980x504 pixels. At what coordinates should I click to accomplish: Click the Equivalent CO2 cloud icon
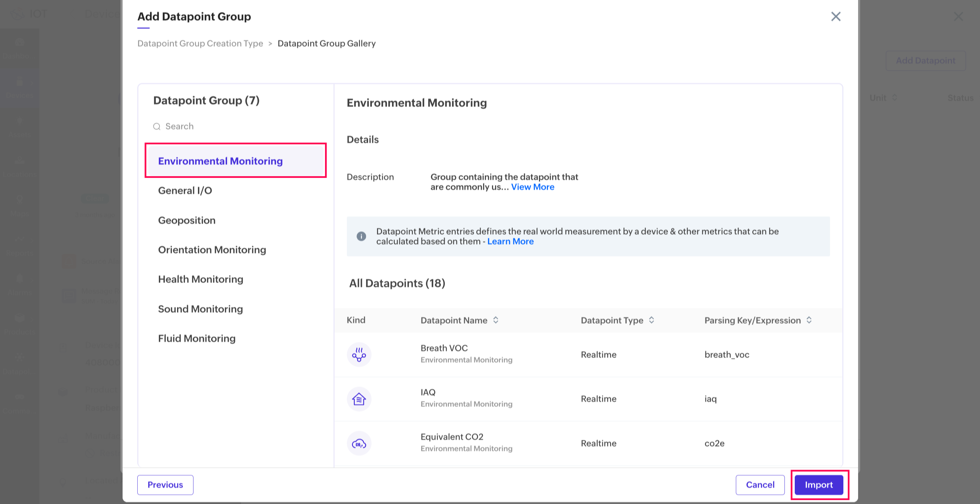[x=359, y=443]
